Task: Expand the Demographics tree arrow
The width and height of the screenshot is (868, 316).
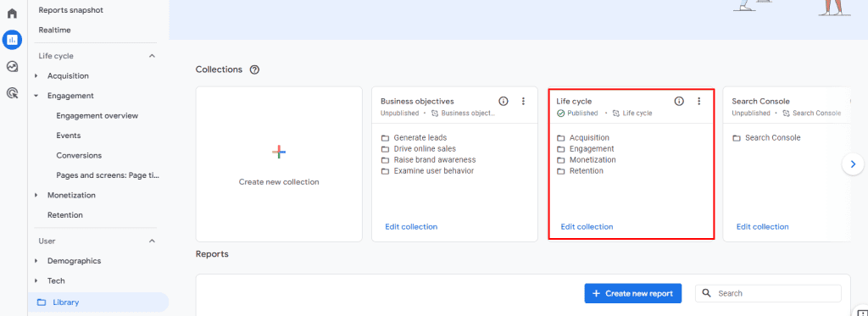Action: pyautogui.click(x=36, y=261)
